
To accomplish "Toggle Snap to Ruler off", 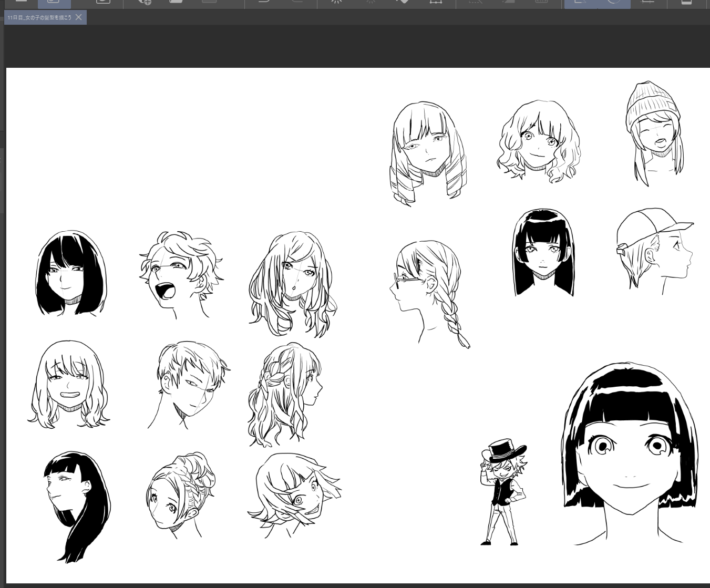I will pos(581,3).
